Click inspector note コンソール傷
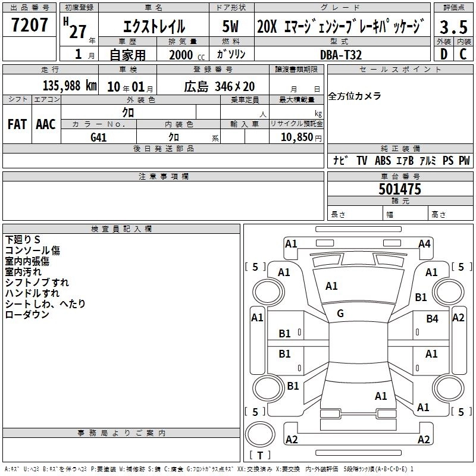Screen dimensions: 476x476 [x=33, y=250]
